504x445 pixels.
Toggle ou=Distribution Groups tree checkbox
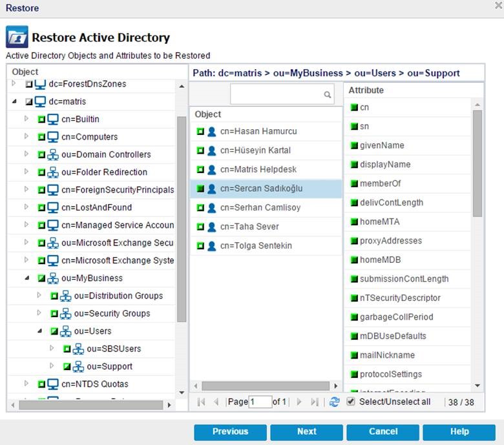54,296
